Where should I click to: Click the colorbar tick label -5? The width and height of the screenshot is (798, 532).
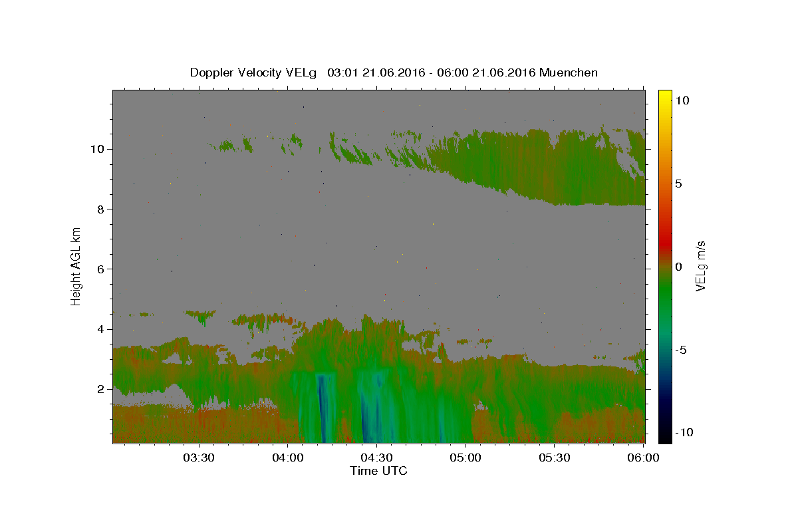pyautogui.click(x=681, y=350)
